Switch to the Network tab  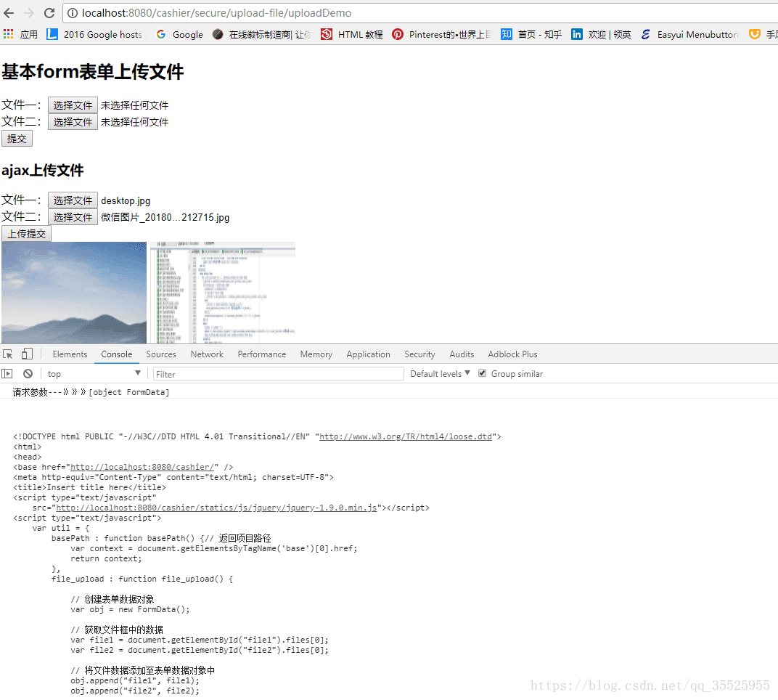pos(207,354)
